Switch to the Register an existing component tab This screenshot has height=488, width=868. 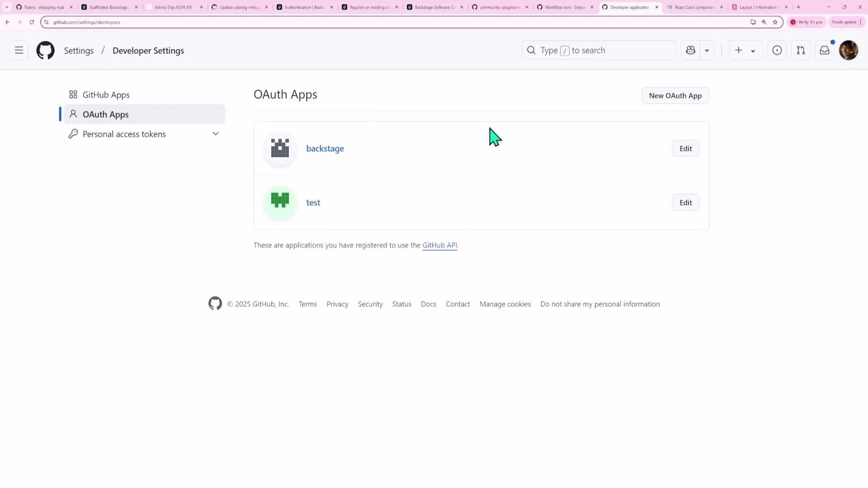(x=369, y=7)
